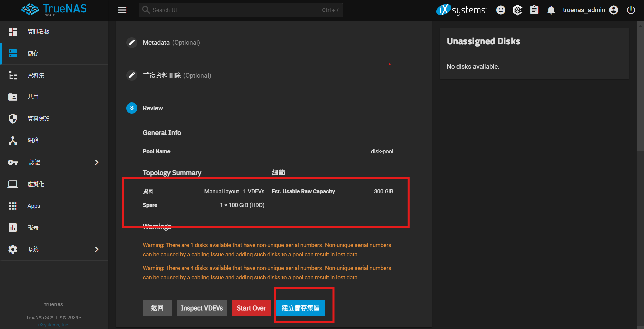
Task: Click the 建立儲存集區 create pool button
Action: pyautogui.click(x=300, y=308)
